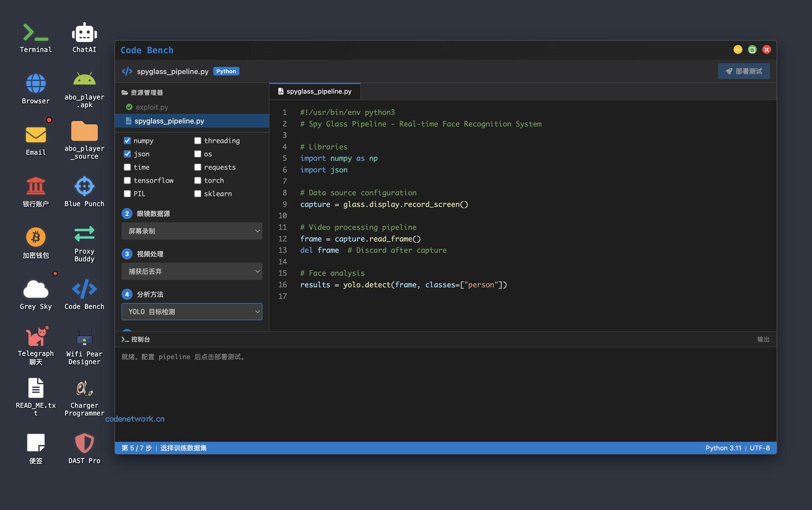The image size is (812, 510).
Task: Launch Charger Programmer icon
Action: tap(84, 398)
